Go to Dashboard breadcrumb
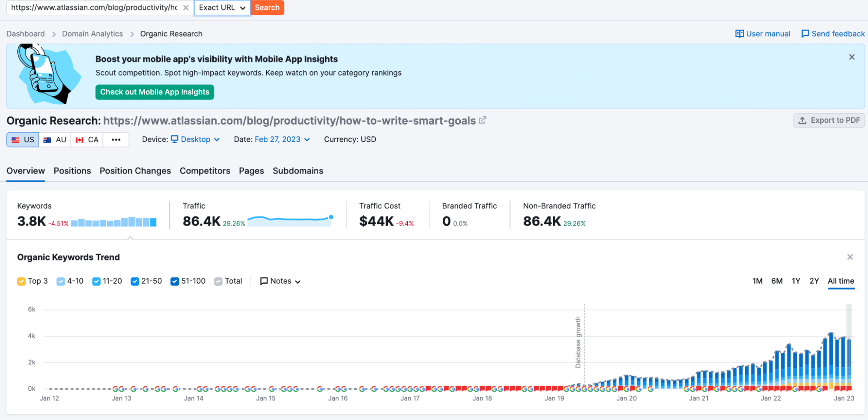 point(26,34)
